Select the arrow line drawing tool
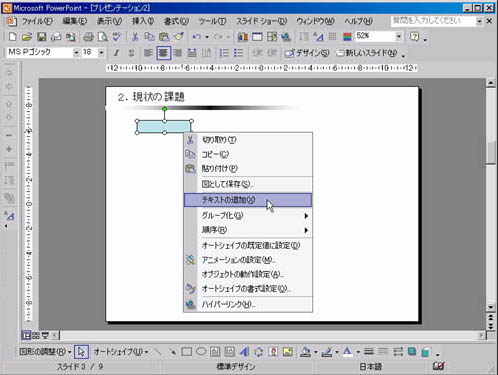Image resolution: width=498 pixels, height=375 pixels. [x=172, y=352]
